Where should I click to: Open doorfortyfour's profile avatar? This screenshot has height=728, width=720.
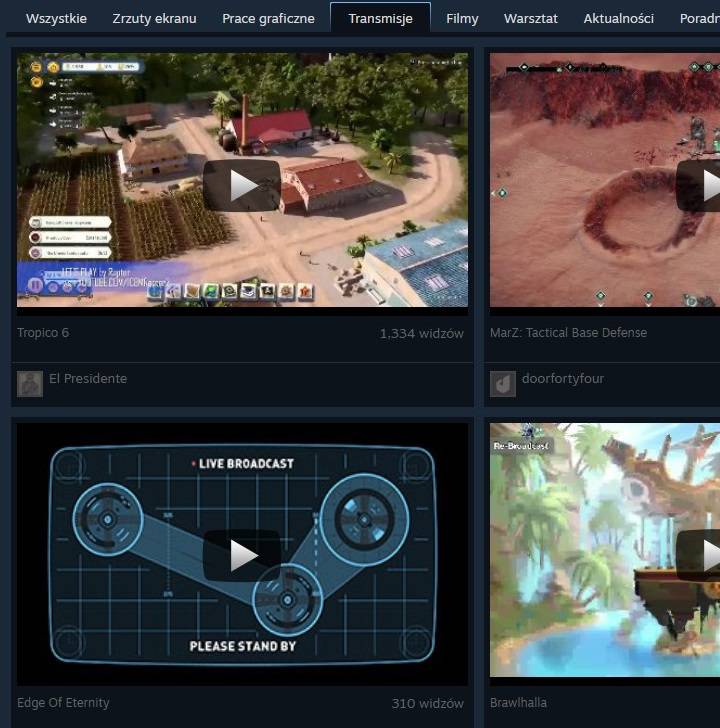pyautogui.click(x=502, y=383)
